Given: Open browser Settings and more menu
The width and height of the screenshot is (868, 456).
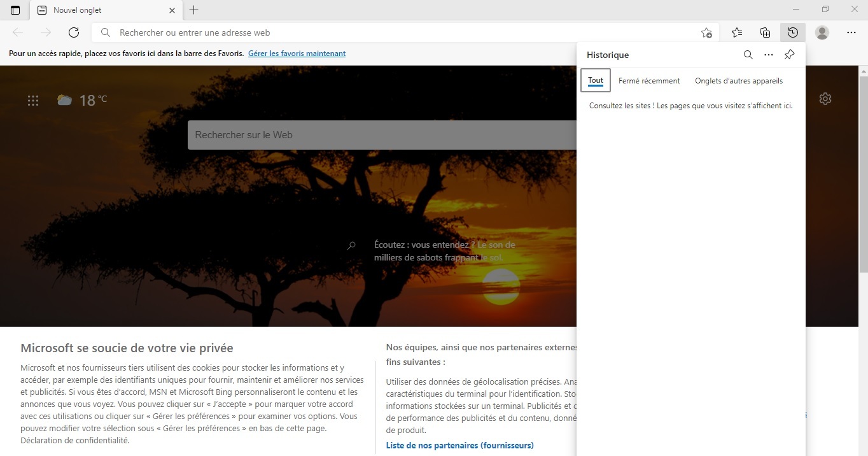Looking at the screenshot, I should point(851,32).
